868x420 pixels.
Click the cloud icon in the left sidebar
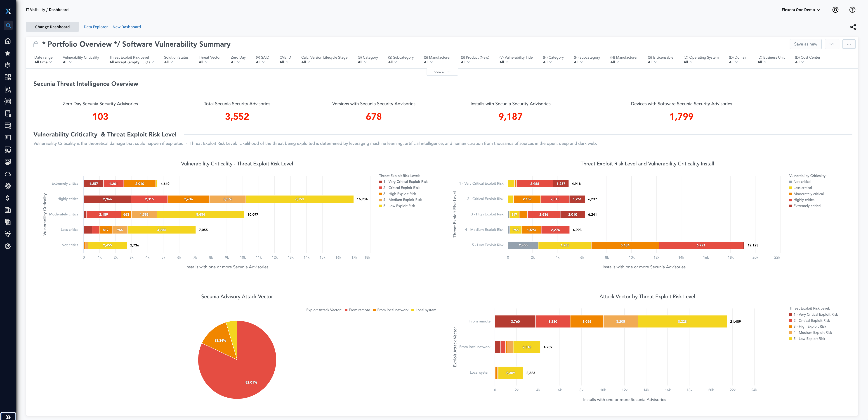(8, 174)
